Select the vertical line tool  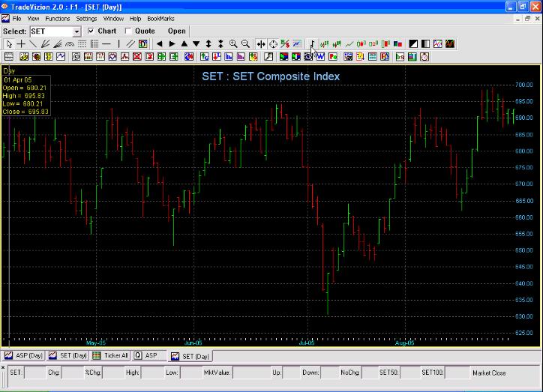tap(118, 44)
